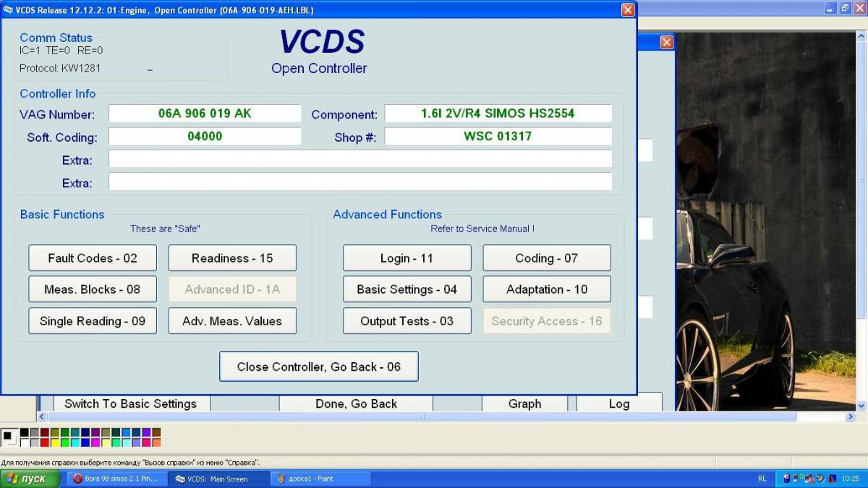Image resolution: width=868 pixels, height=488 pixels.
Task: Open Readiness - 15 function
Action: [x=232, y=258]
